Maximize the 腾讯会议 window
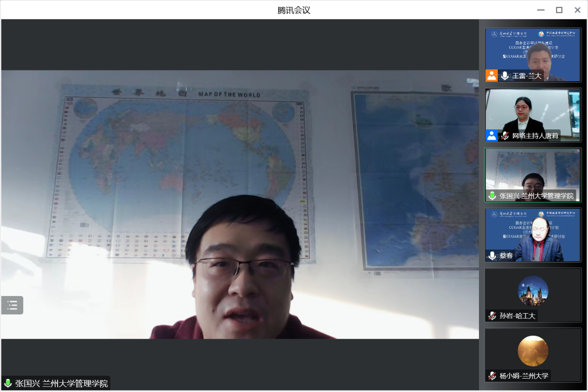The width and height of the screenshot is (588, 392). coord(559,10)
